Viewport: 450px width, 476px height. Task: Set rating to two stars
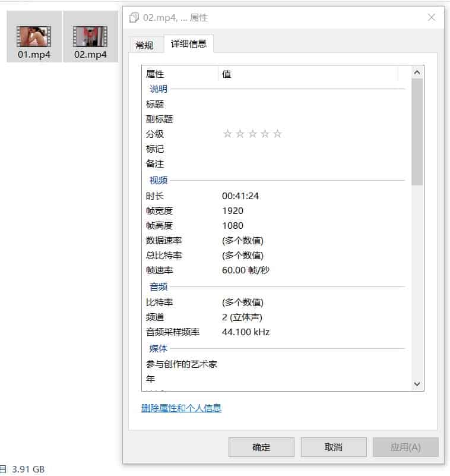pyautogui.click(x=240, y=134)
